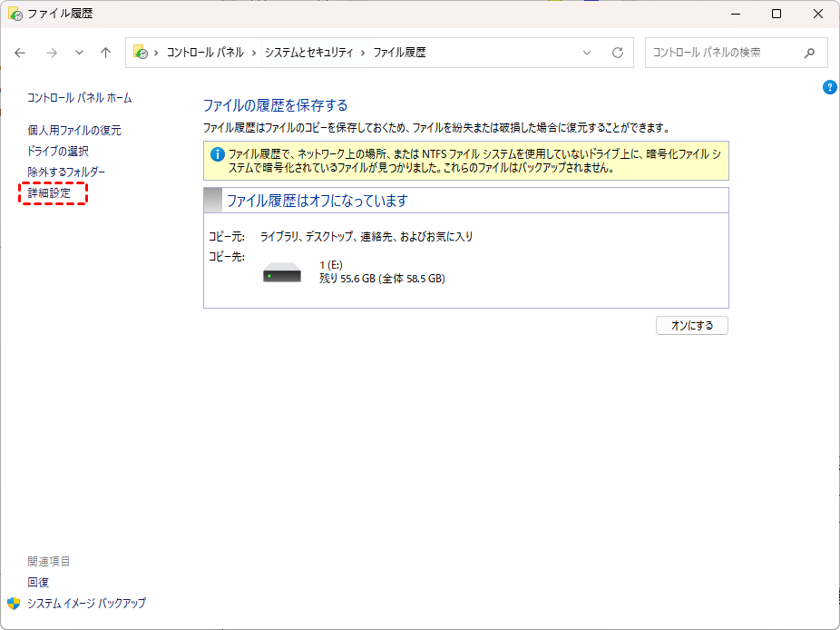Click the back navigation arrow
Image resolution: width=840 pixels, height=630 pixels.
(x=21, y=53)
